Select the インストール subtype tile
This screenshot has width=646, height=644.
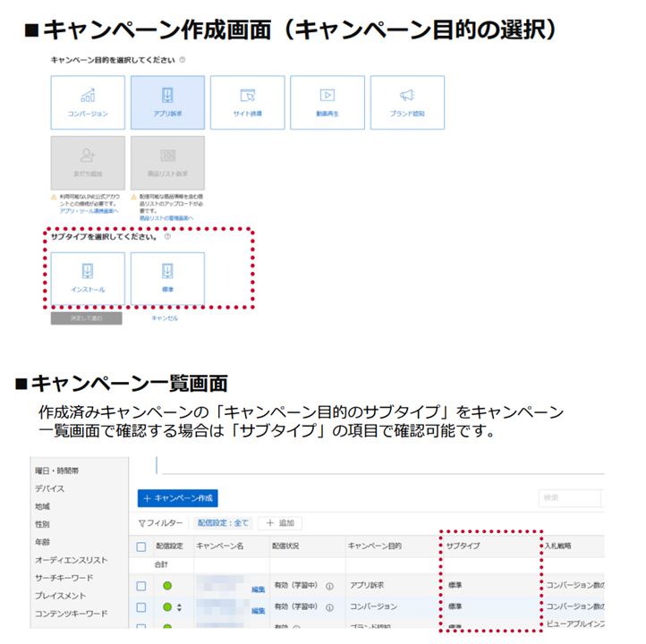[x=88, y=278]
